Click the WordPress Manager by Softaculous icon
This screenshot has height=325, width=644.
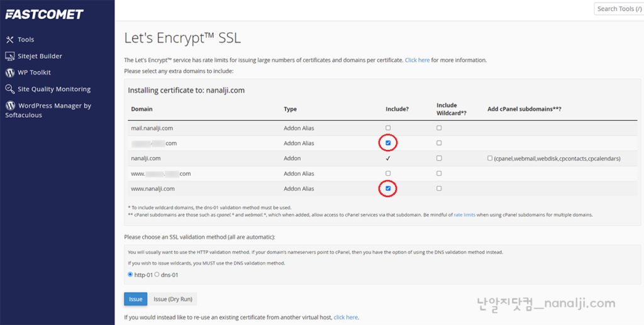[9, 106]
